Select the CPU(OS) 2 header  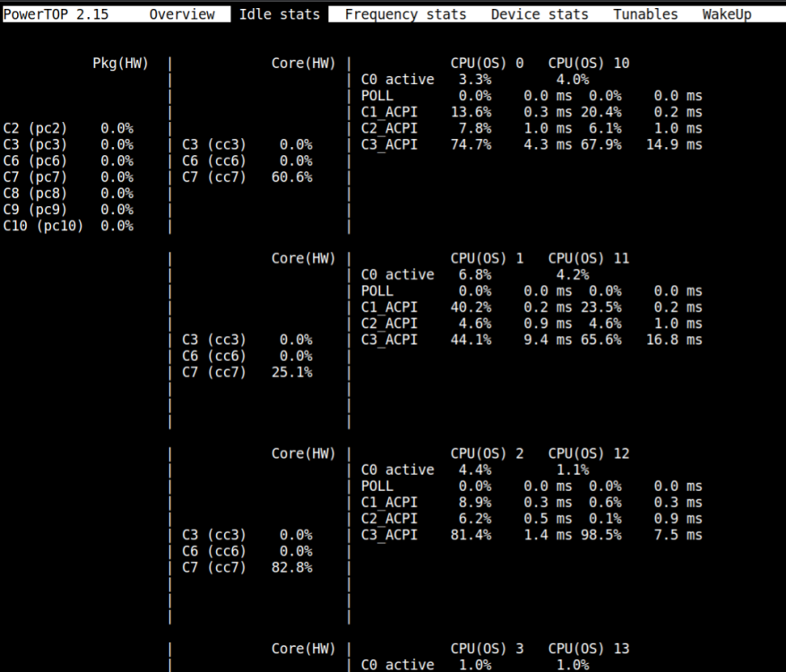(487, 453)
